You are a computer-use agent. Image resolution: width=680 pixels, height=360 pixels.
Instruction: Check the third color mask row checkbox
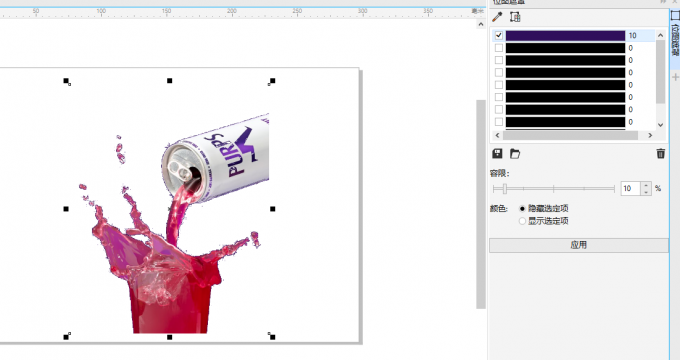499,60
